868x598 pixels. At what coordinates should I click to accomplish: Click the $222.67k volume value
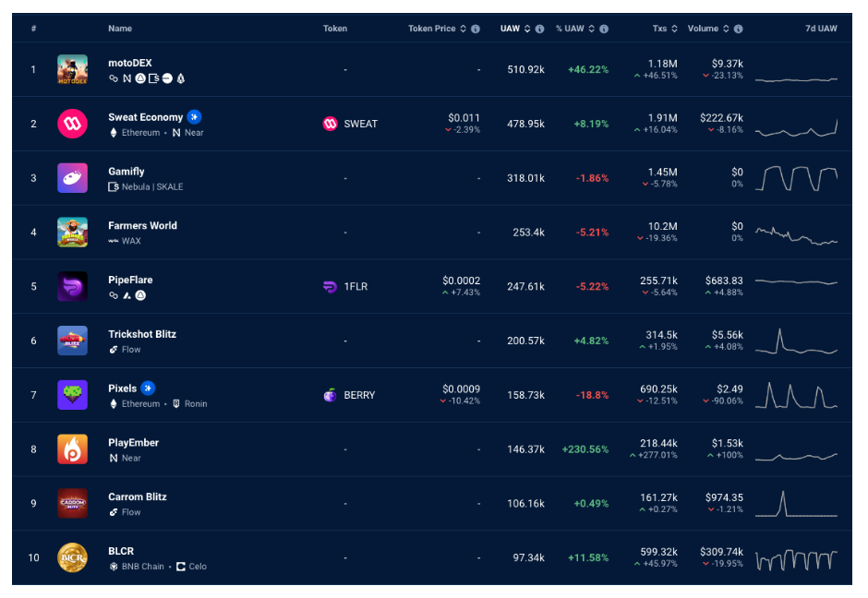[721, 118]
